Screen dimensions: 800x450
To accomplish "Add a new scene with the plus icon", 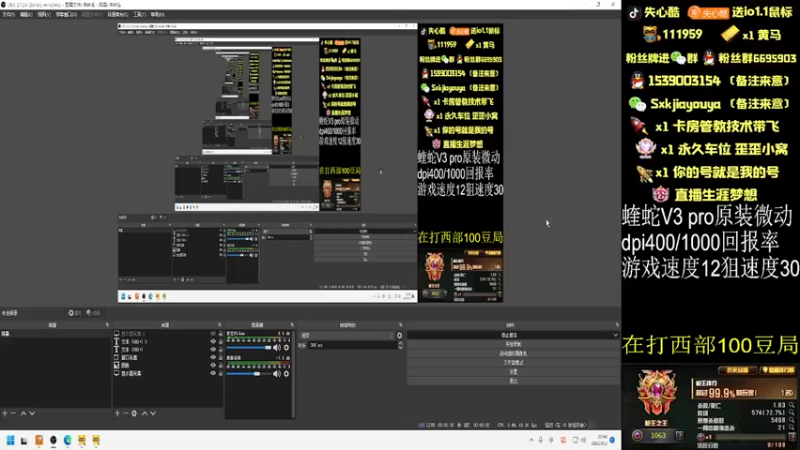I will pyautogui.click(x=5, y=413).
